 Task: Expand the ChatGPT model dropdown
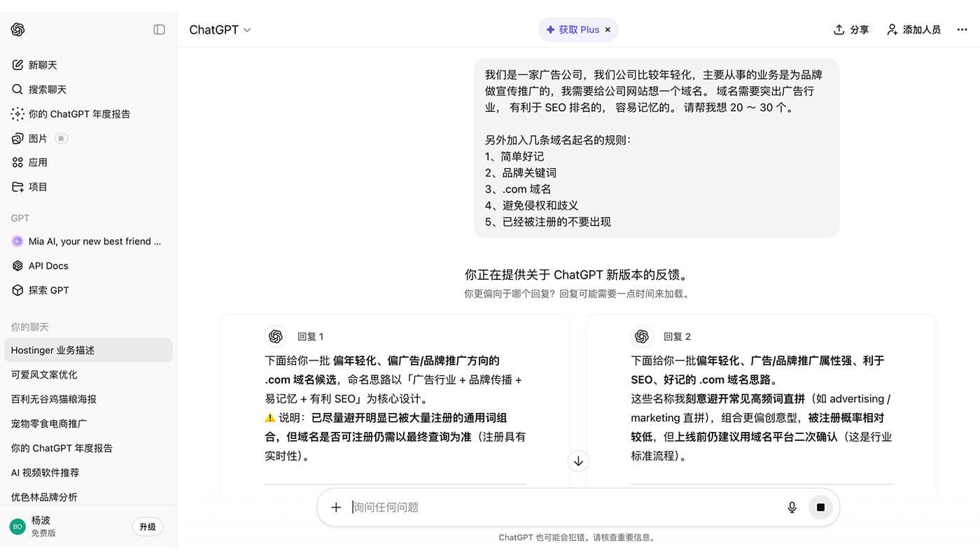pos(220,30)
